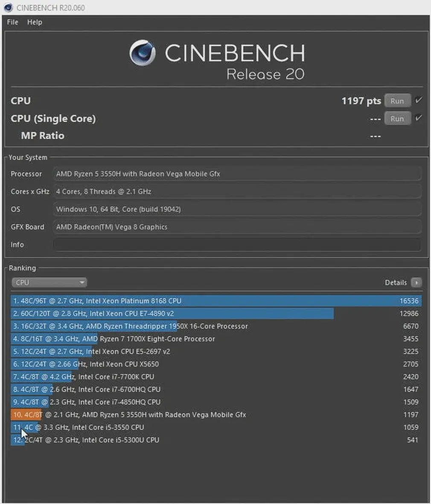Run the CPU multi-core benchmark

pyautogui.click(x=397, y=101)
